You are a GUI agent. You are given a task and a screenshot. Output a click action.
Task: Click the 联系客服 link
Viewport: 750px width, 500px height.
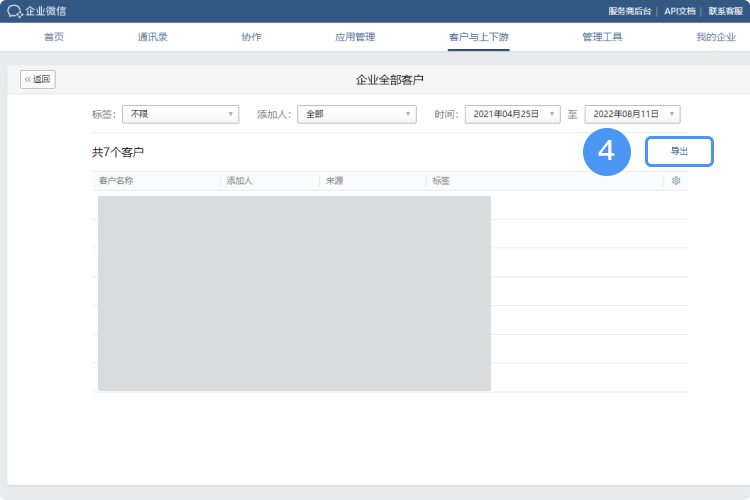tap(726, 11)
